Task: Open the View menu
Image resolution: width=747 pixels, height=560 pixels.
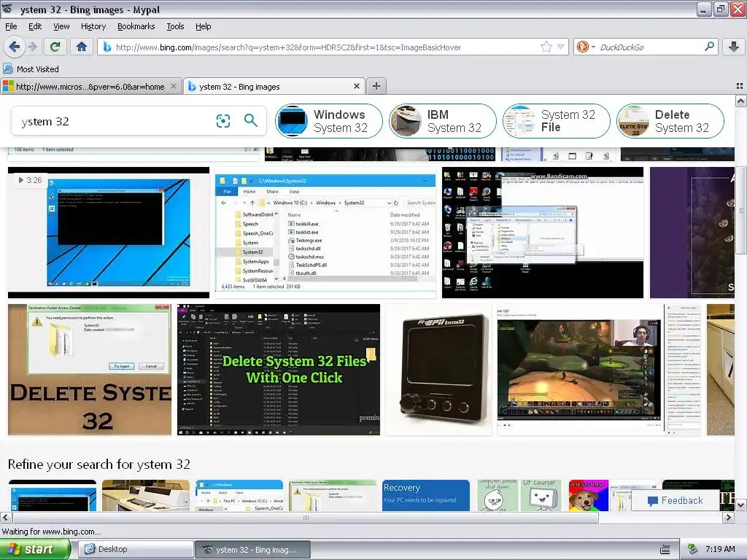Action: [61, 26]
